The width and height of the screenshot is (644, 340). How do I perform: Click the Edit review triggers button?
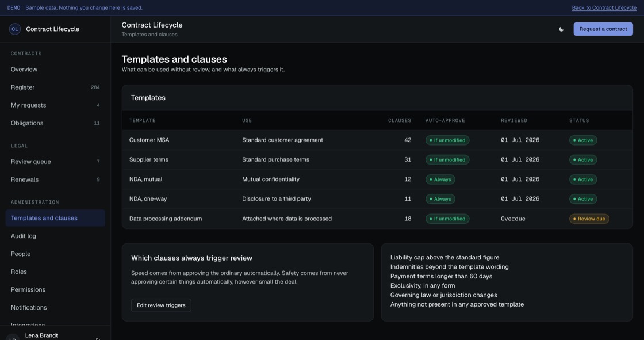click(x=161, y=305)
